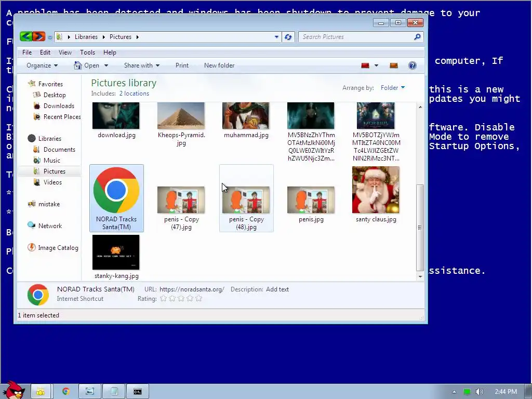Toggle the preview pane icon
The width and height of the screenshot is (532, 399).
[394, 65]
